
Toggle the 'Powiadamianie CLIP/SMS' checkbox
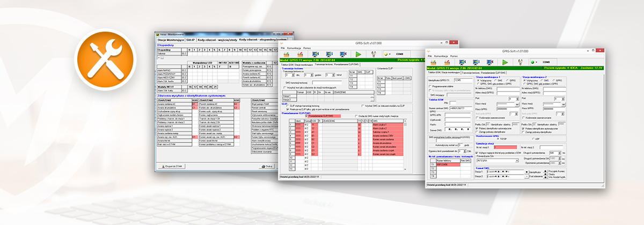tap(307, 115)
